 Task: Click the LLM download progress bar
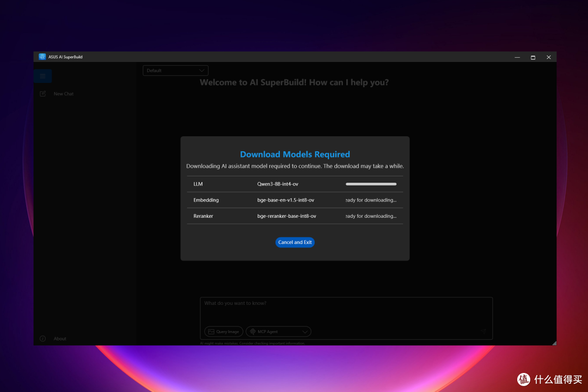coord(371,184)
